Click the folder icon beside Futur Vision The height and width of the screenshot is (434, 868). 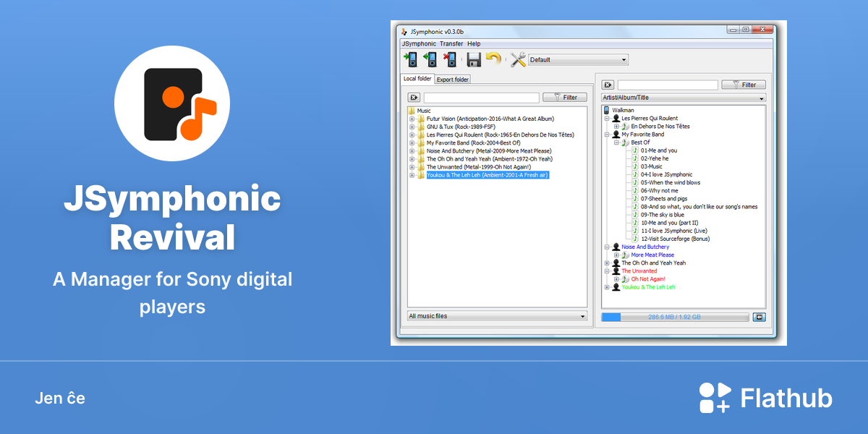pos(421,119)
